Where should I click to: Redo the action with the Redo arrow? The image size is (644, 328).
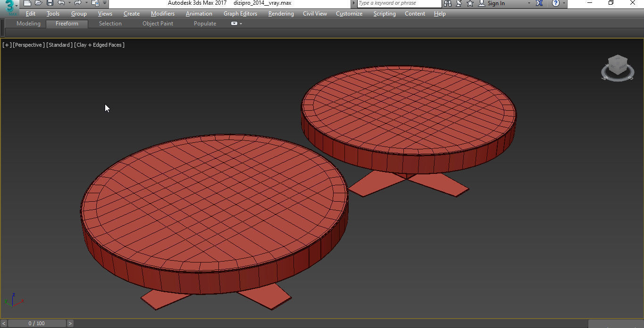pos(78,3)
